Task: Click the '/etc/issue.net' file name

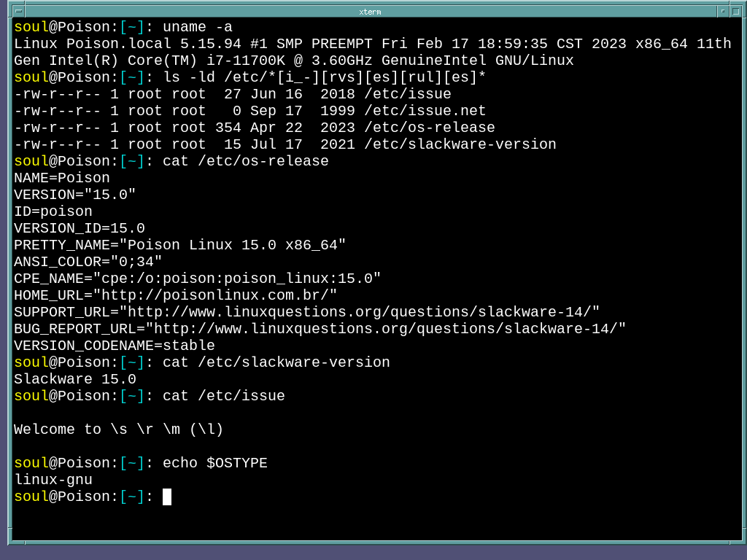Action: point(425,111)
